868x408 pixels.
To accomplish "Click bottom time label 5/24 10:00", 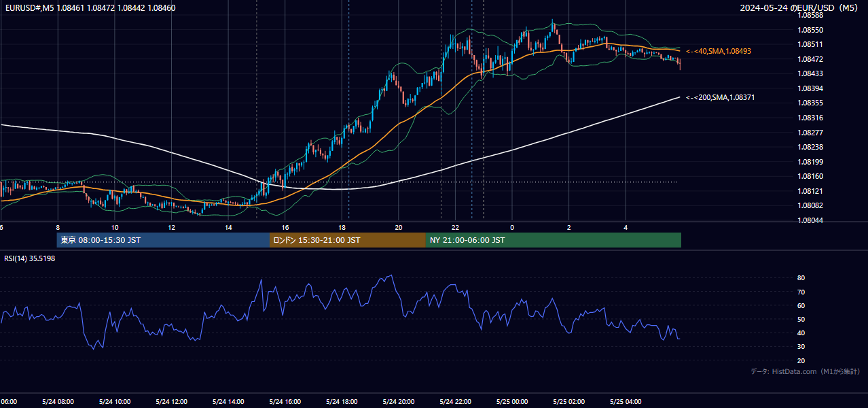I will (x=114, y=401).
